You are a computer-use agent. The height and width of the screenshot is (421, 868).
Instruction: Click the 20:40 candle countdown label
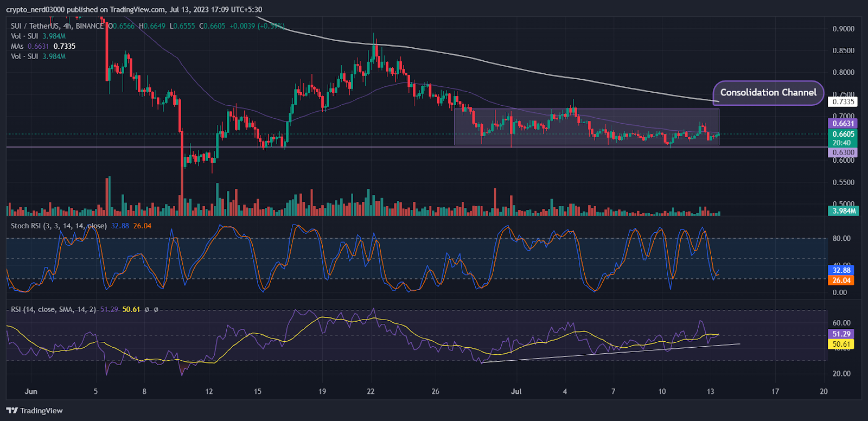pyautogui.click(x=842, y=143)
